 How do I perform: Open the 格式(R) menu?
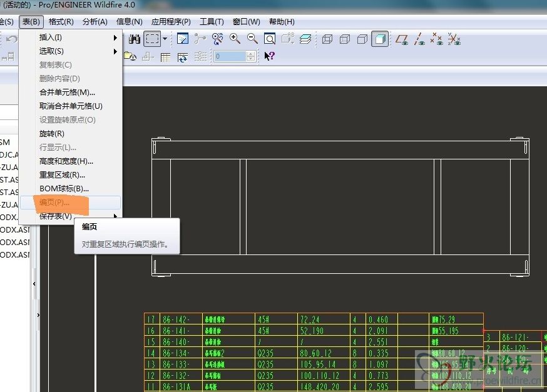[61, 22]
